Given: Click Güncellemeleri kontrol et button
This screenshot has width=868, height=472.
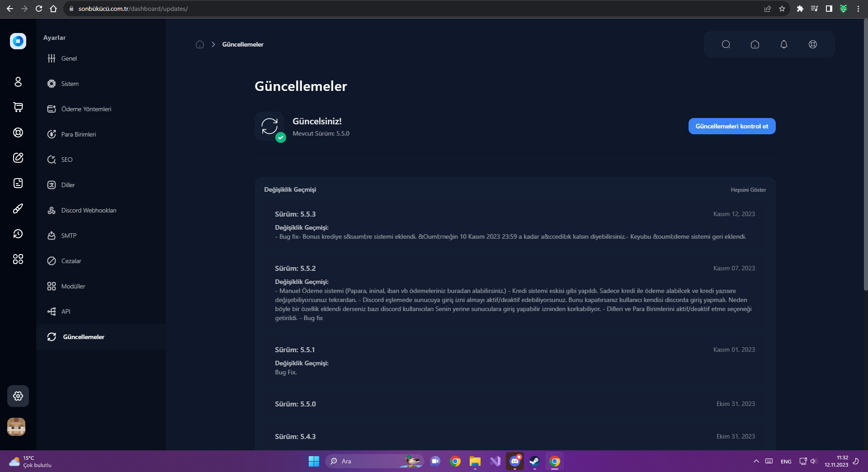Looking at the screenshot, I should (732, 126).
